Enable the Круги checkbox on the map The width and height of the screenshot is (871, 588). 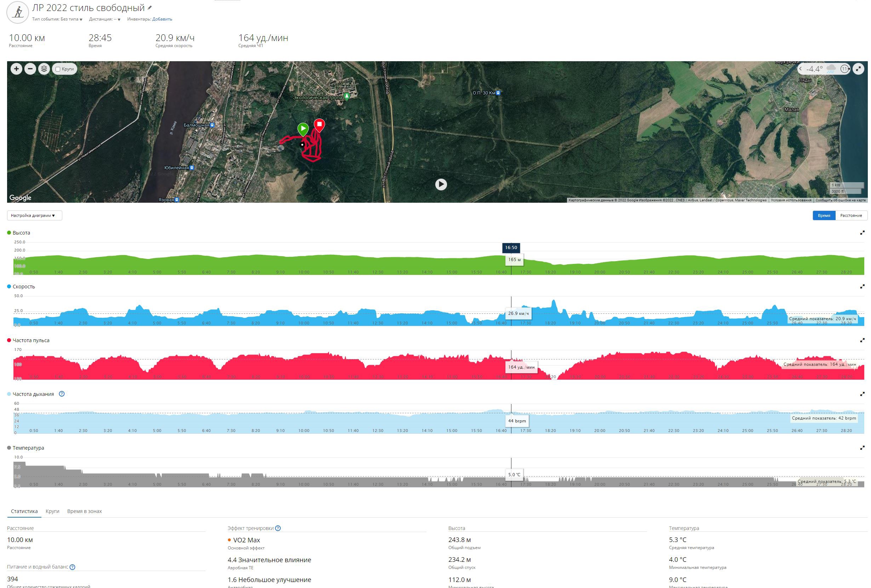click(x=58, y=69)
